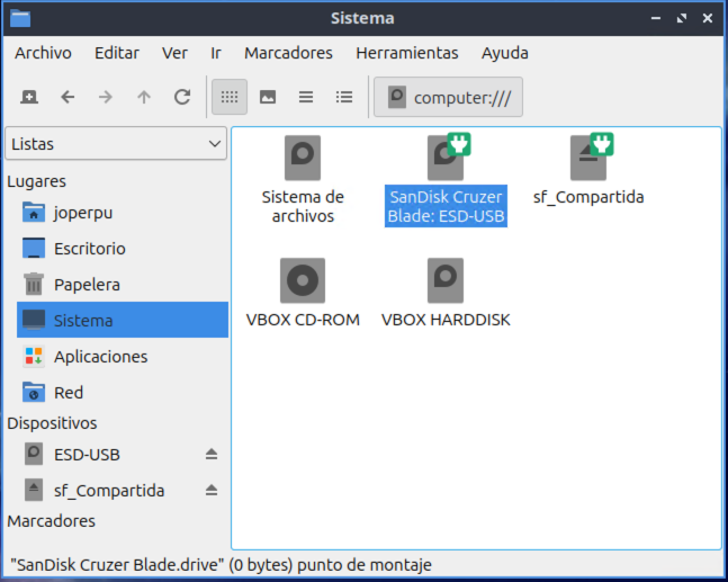The width and height of the screenshot is (728, 582).
Task: Go to the parent folder with up arrow
Action: click(144, 97)
